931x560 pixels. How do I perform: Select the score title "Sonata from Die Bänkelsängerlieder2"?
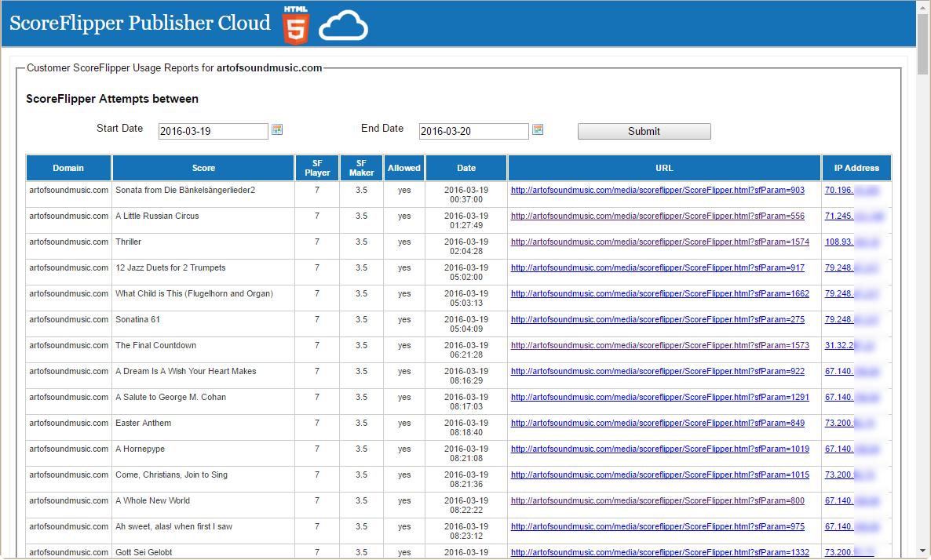pyautogui.click(x=185, y=191)
